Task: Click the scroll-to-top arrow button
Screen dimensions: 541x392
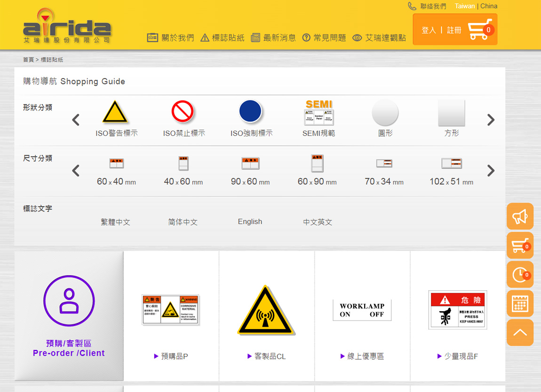Action: (520, 332)
